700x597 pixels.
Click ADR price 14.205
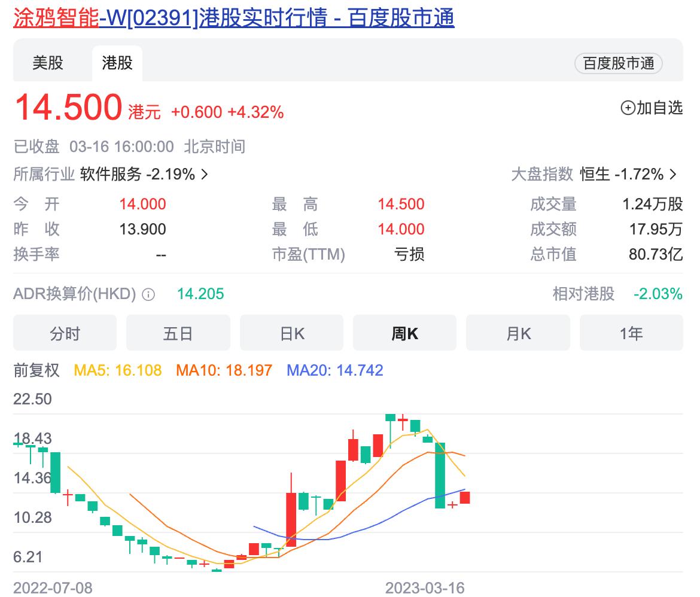(200, 294)
